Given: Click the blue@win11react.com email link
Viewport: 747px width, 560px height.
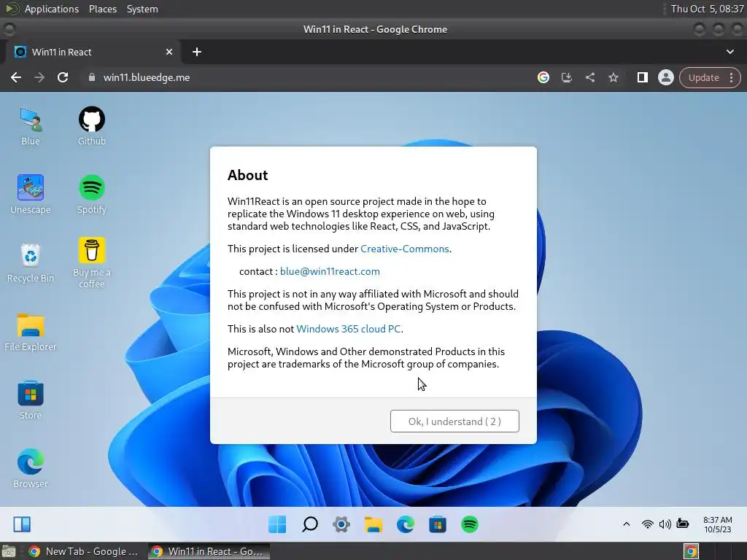Looking at the screenshot, I should coord(330,271).
